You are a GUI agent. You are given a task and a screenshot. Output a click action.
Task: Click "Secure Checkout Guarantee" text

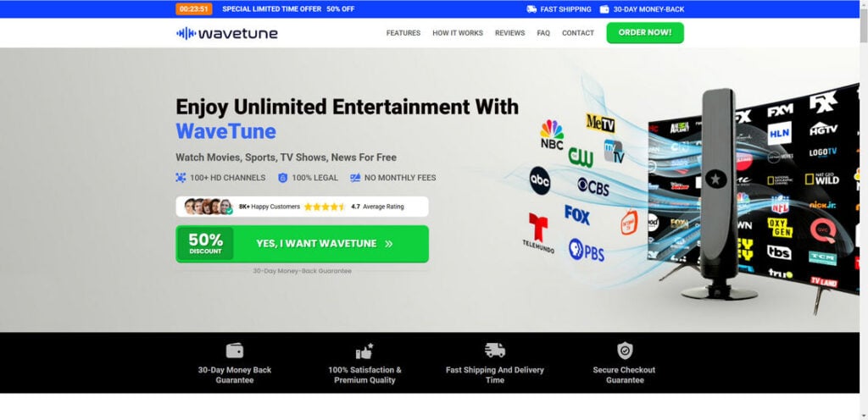coord(624,374)
